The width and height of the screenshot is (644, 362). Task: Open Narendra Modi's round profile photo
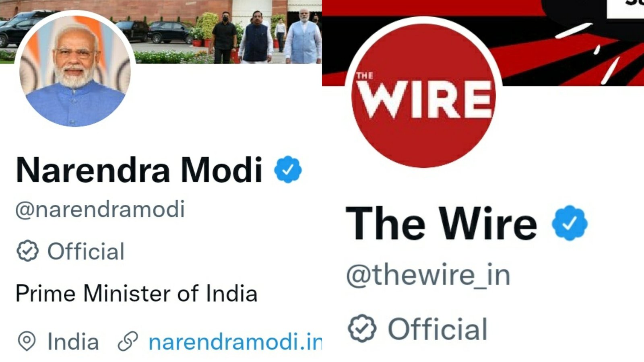pos(75,69)
